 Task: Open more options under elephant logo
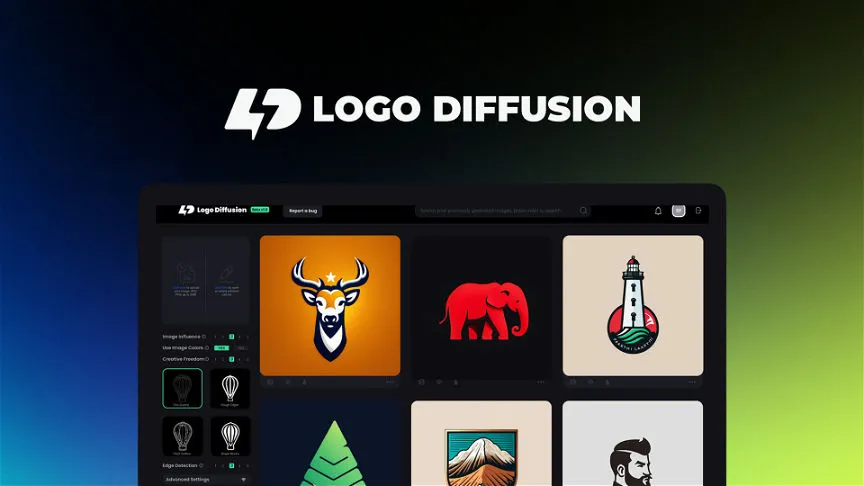541,382
